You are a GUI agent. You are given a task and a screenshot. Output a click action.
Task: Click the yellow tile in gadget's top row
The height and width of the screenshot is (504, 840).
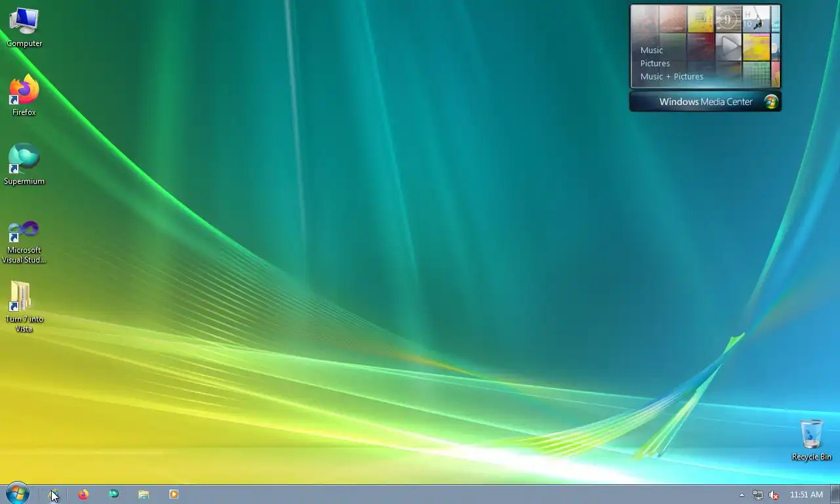[x=700, y=19]
